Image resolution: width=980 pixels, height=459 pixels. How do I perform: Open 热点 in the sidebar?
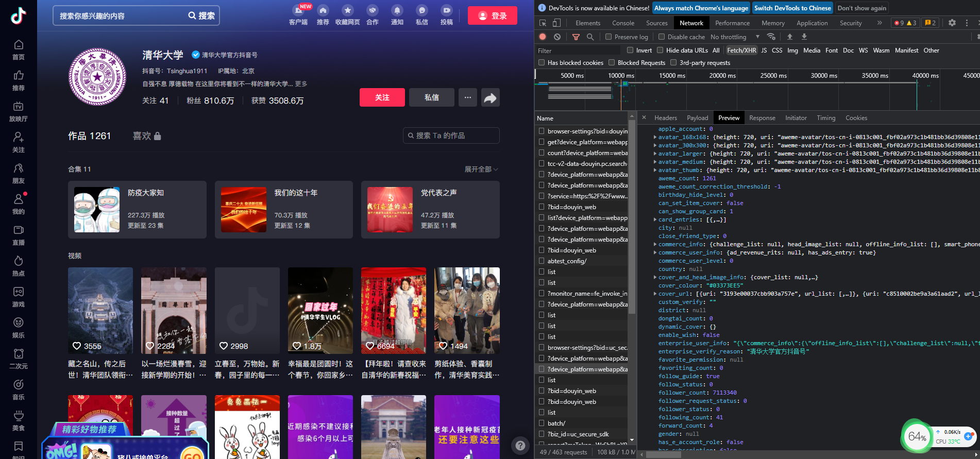(19, 266)
